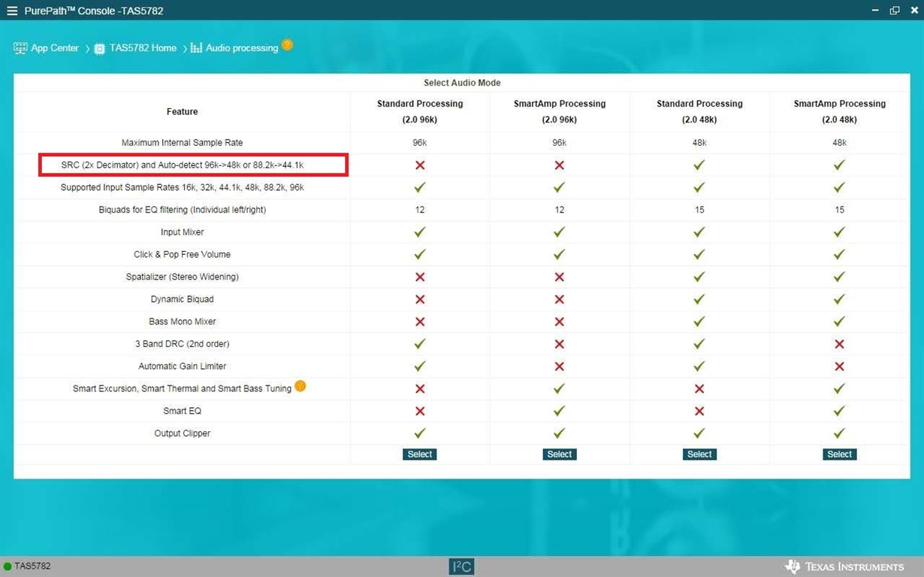Click the App Center grid icon
Screen dimensions: 924x577
coord(20,47)
